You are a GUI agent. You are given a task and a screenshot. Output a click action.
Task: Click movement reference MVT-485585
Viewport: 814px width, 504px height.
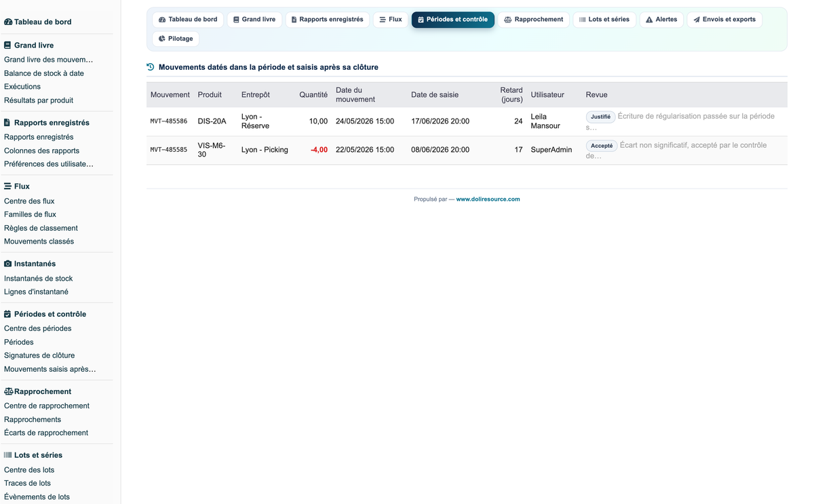pyautogui.click(x=169, y=150)
